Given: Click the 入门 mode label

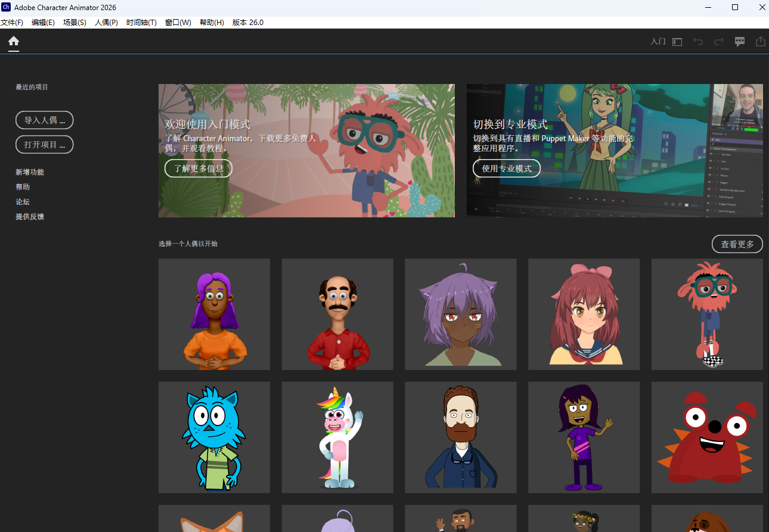Looking at the screenshot, I should 658,42.
